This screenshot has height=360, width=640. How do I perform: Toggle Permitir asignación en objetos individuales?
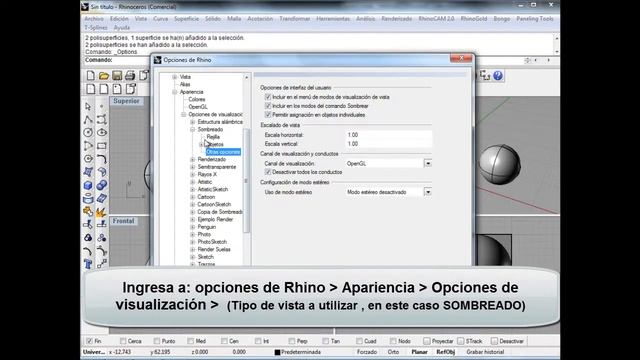coord(268,115)
